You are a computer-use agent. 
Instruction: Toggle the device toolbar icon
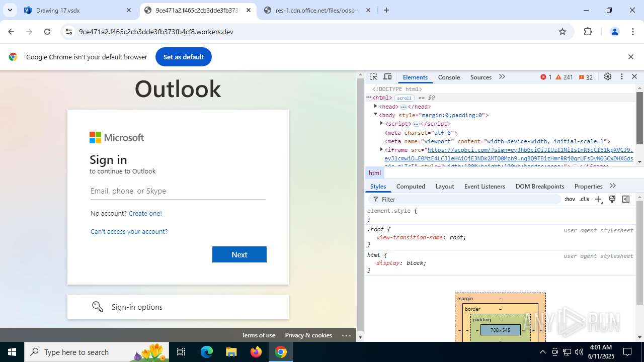[x=387, y=77]
